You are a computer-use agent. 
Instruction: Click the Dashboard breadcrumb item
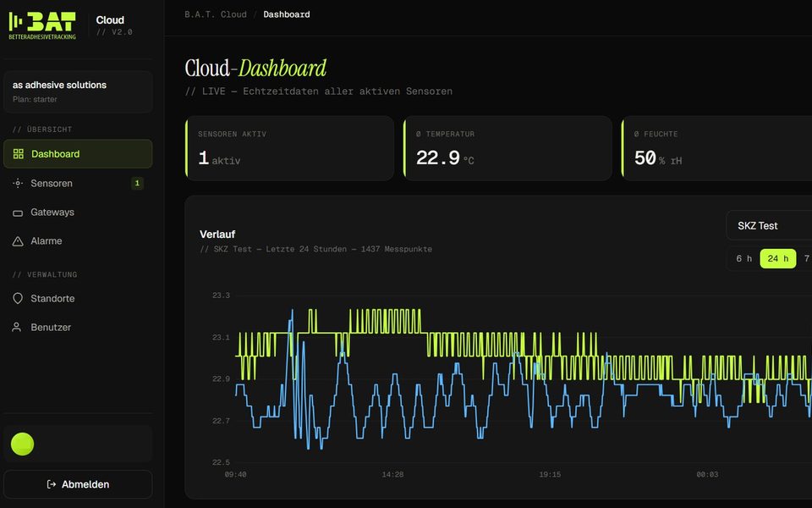pos(287,14)
